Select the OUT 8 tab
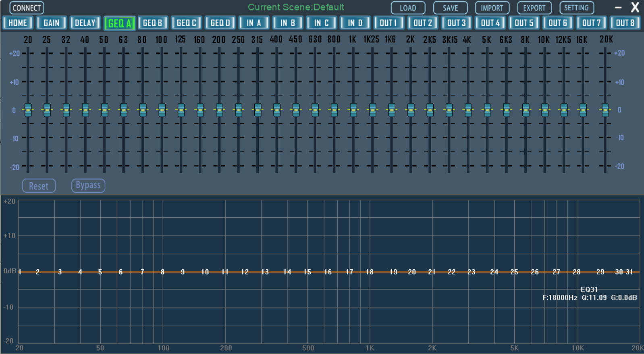644x354 pixels. (625, 23)
